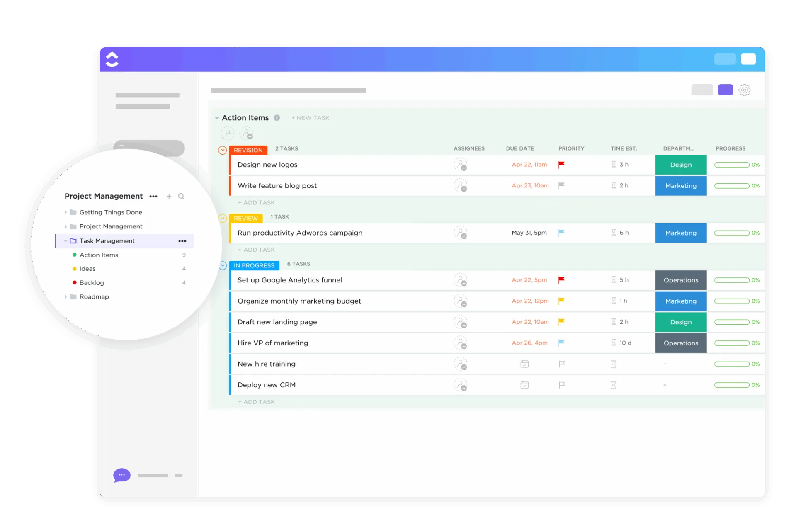The image size is (796, 532).
Task: Open Project Management ellipsis menu
Action: 153,197
